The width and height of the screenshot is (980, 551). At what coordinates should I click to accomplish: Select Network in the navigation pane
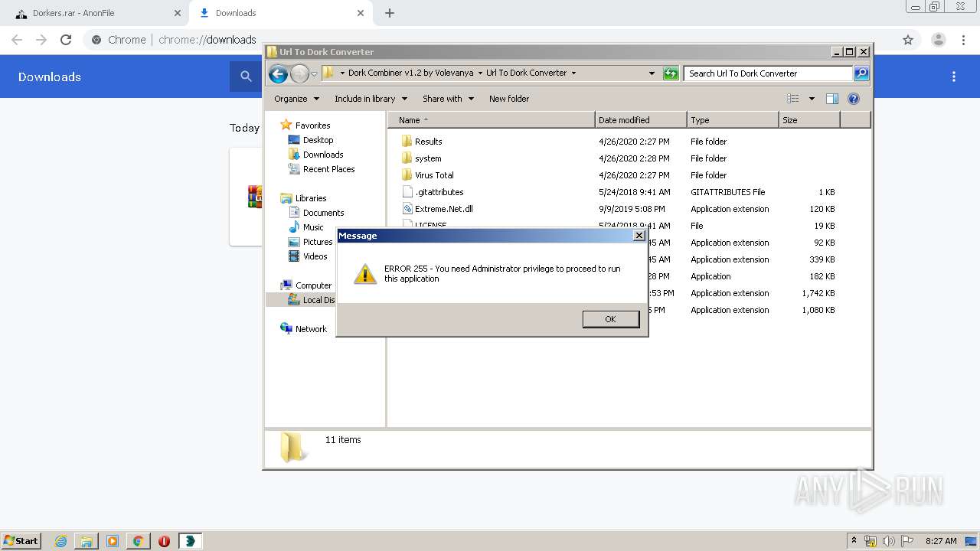click(304, 329)
